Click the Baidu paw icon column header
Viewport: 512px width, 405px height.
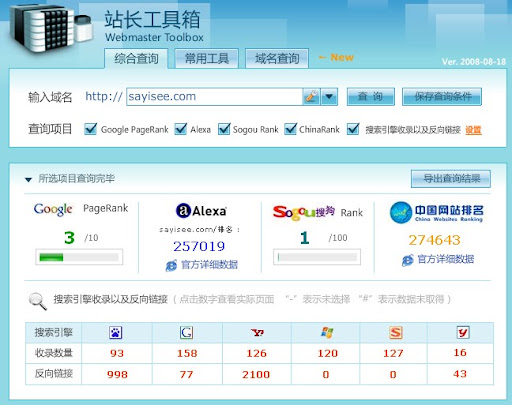pyautogui.click(x=116, y=332)
